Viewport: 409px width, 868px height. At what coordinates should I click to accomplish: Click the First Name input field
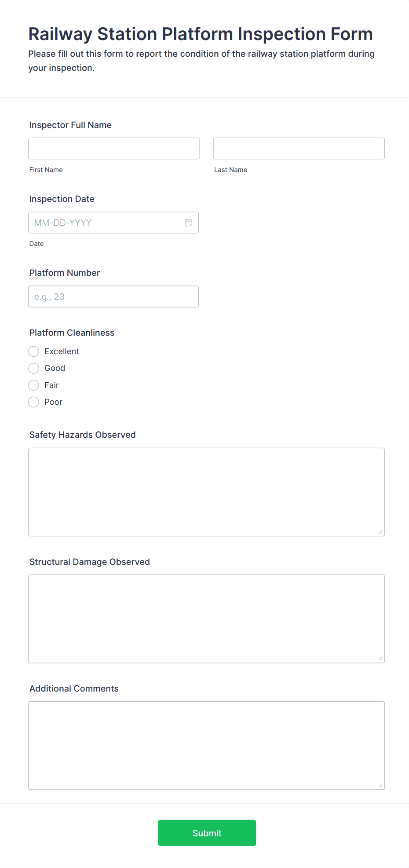[114, 149]
